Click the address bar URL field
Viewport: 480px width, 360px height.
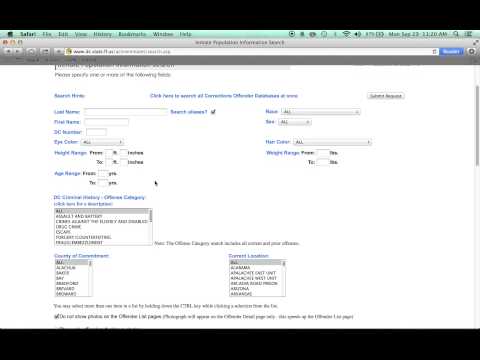(x=248, y=51)
